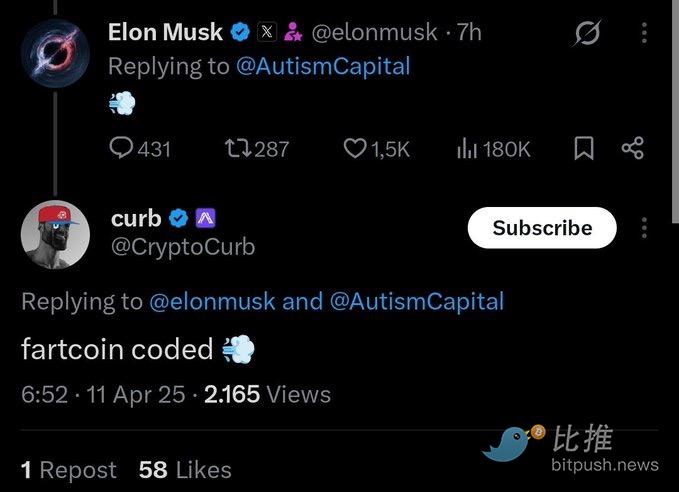Click curb's blue verified badge
Screen dimensions: 679x492
(x=179, y=218)
